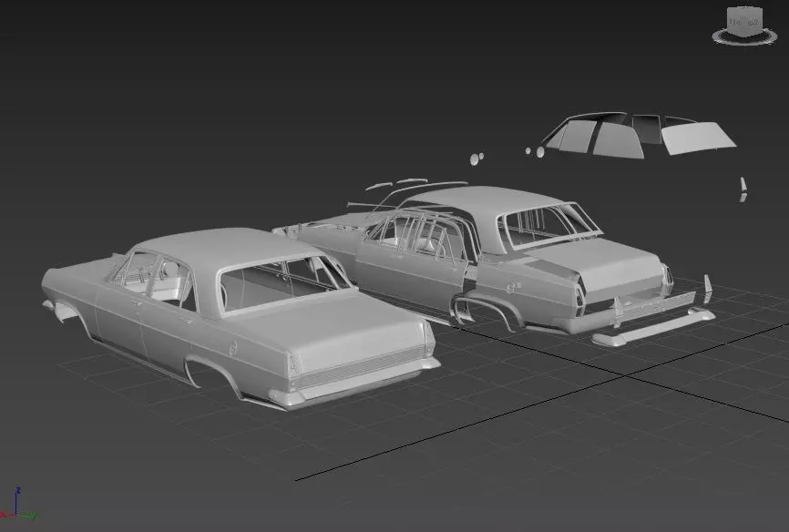Click the left face of the ViewCube
Viewport: 789px width, 532px height.
click(x=734, y=22)
